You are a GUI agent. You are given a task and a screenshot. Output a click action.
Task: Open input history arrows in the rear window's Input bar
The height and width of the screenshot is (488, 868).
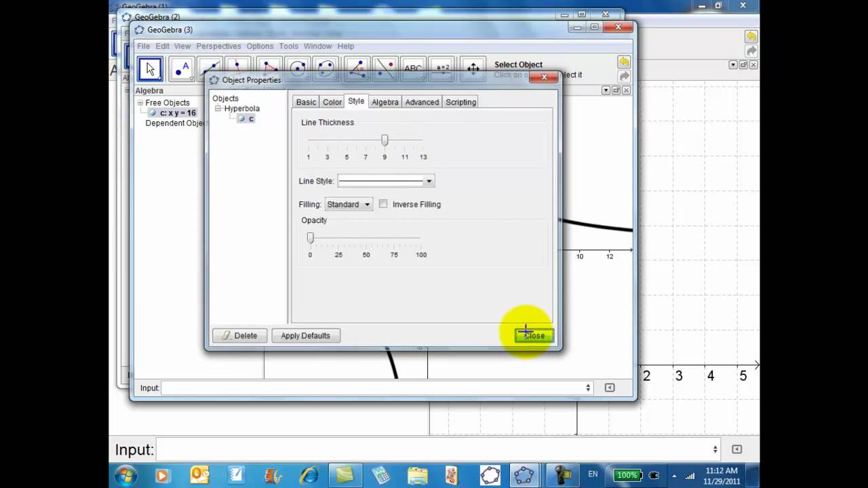(715, 449)
